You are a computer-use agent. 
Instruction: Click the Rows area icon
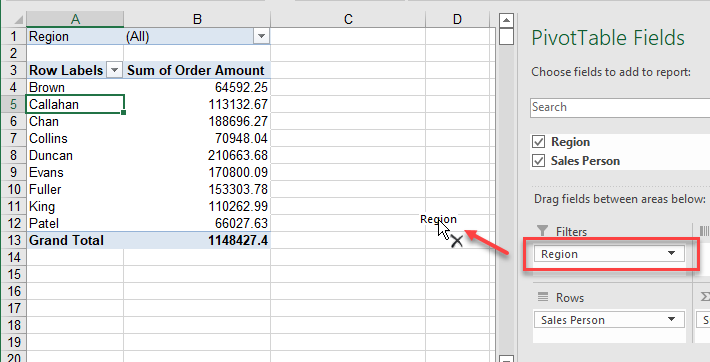pyautogui.click(x=542, y=297)
